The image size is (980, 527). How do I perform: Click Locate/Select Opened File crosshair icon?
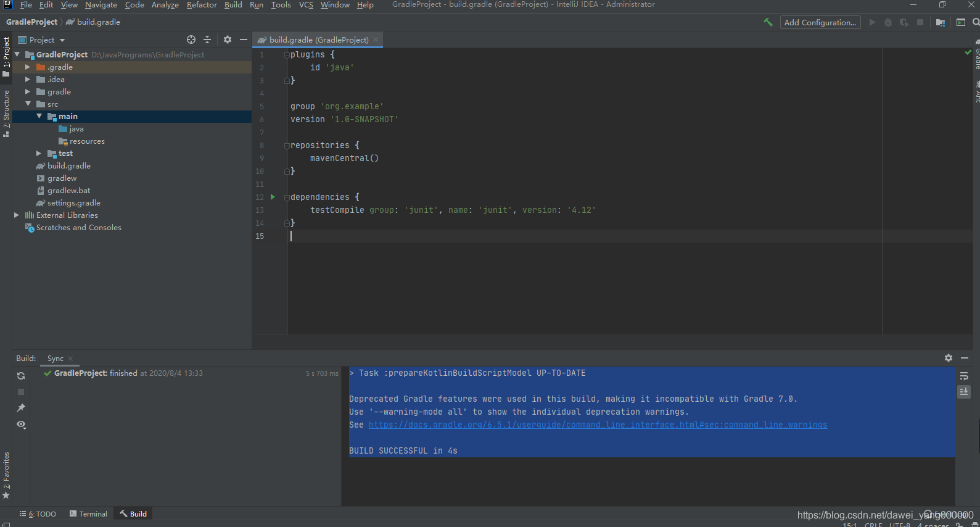(x=191, y=39)
